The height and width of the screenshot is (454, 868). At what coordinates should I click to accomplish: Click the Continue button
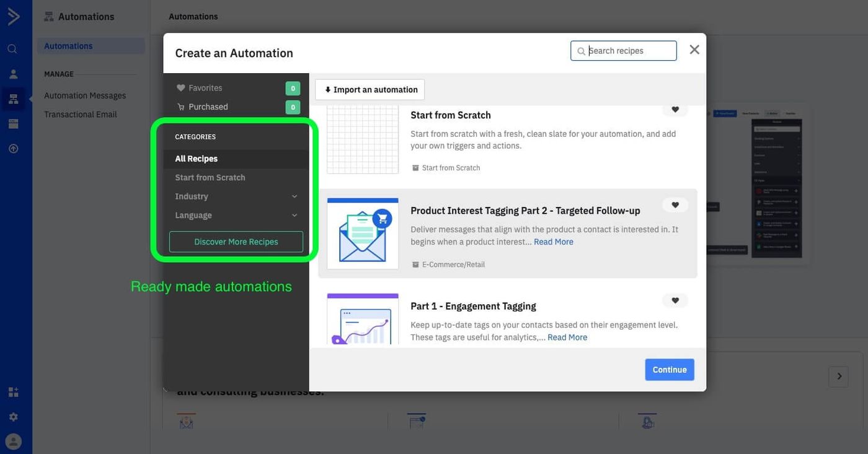670,370
